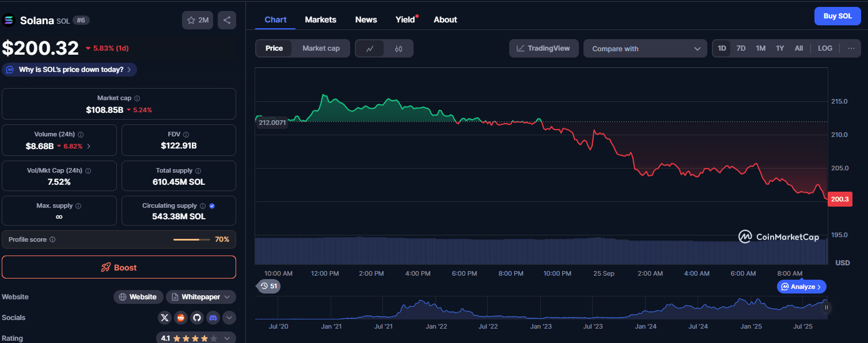This screenshot has height=343, width=868.
Task: Click the #6 rank badge
Action: click(81, 20)
